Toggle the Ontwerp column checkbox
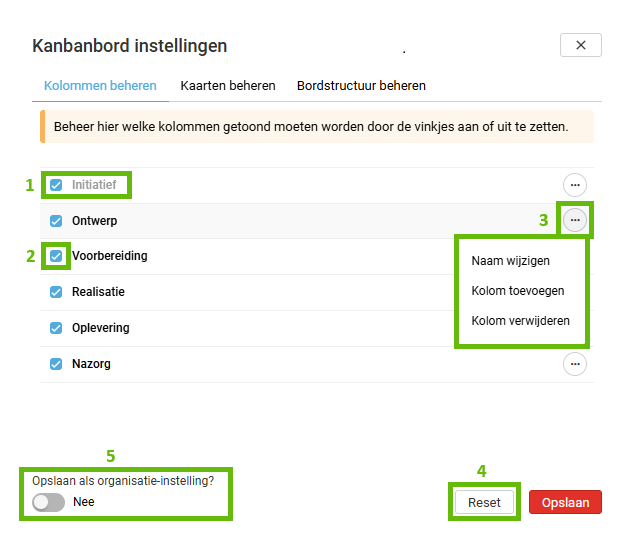This screenshot has width=636, height=547. [x=56, y=221]
